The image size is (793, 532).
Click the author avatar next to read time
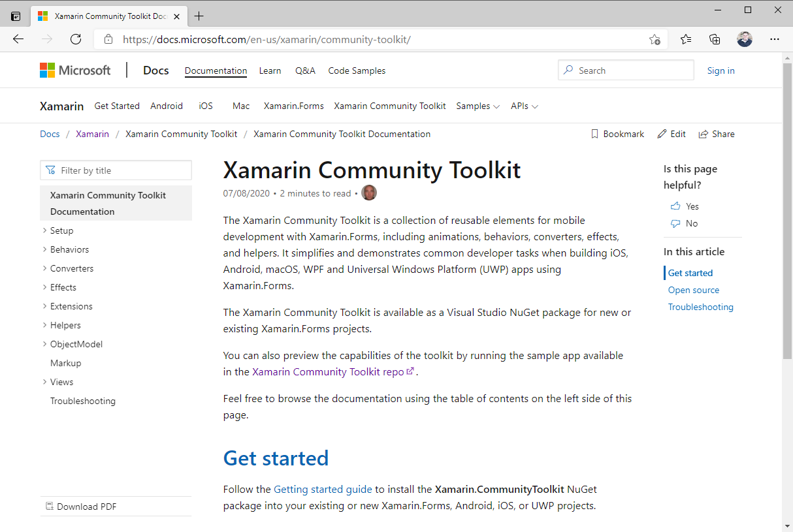click(369, 193)
